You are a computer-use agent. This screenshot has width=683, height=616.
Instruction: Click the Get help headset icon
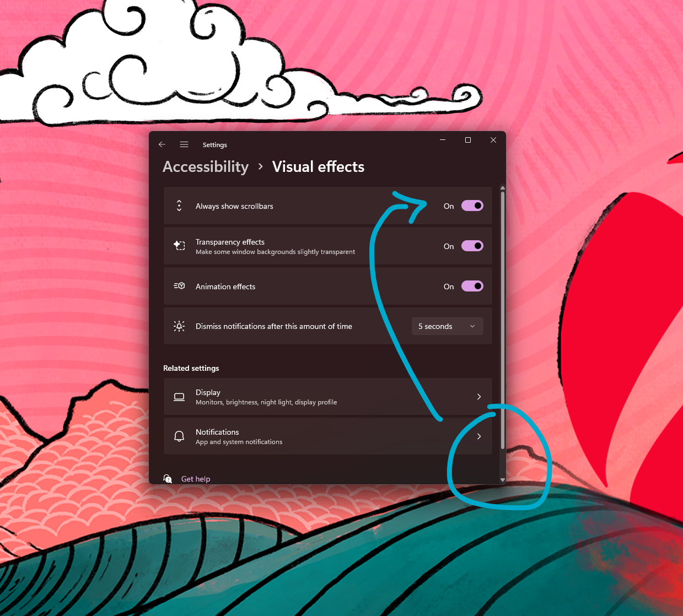click(x=168, y=479)
